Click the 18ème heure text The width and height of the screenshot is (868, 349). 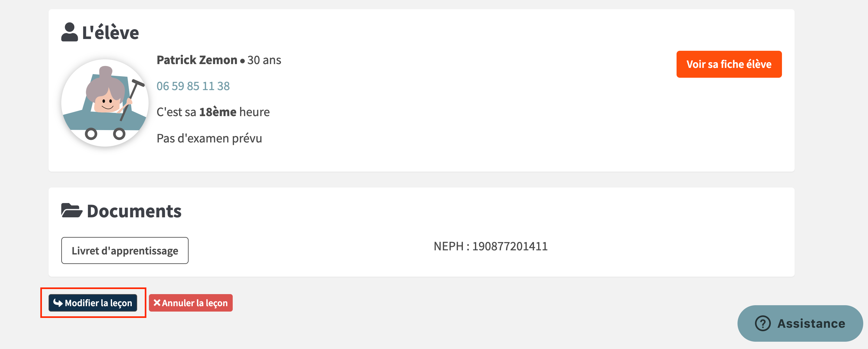click(234, 112)
